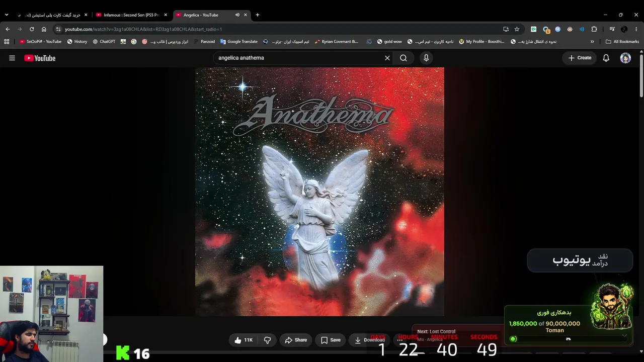This screenshot has width=644, height=362.
Task: Open the ChatGPT bookmark
Action: click(104, 42)
